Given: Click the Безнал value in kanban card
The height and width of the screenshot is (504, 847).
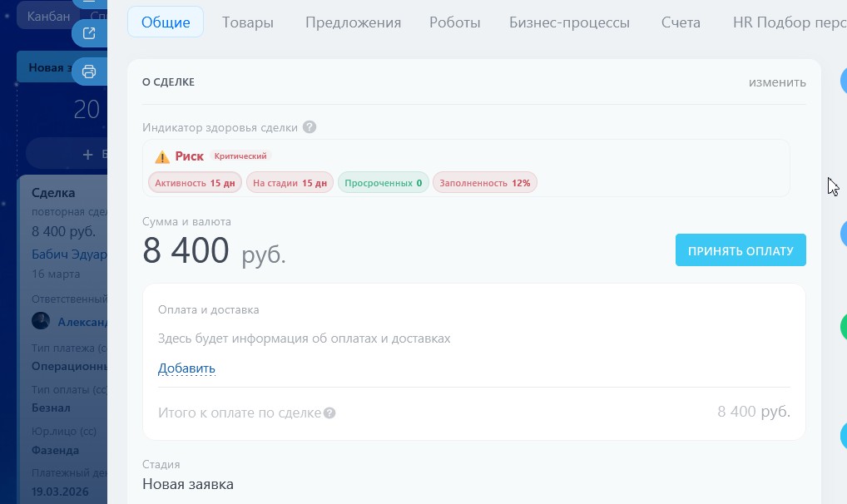Looking at the screenshot, I should pos(51,408).
